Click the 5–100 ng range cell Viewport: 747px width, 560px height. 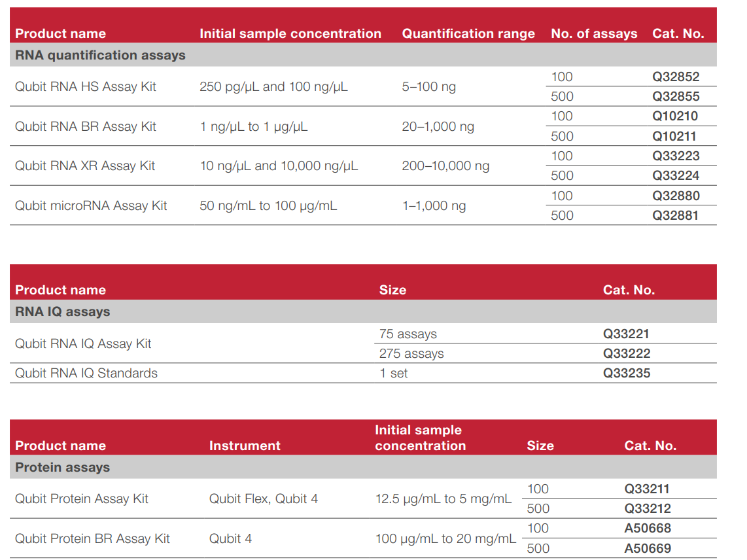point(428,87)
